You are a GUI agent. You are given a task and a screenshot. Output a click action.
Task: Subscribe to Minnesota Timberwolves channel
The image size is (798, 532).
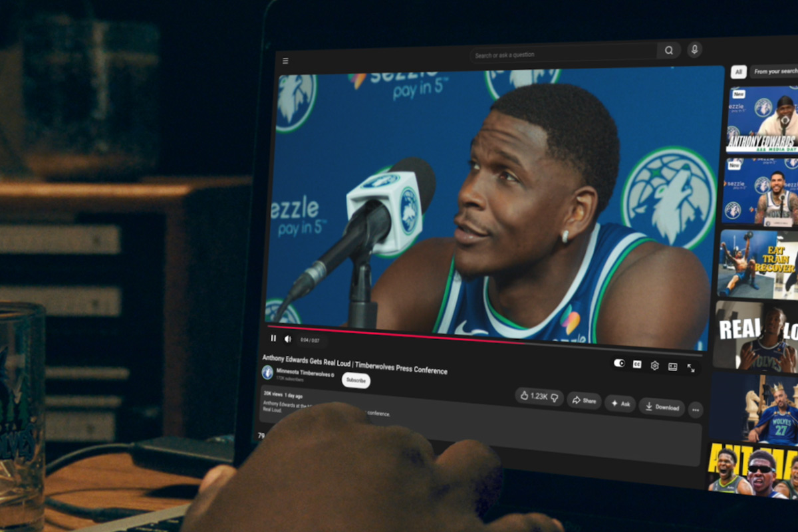tap(356, 380)
